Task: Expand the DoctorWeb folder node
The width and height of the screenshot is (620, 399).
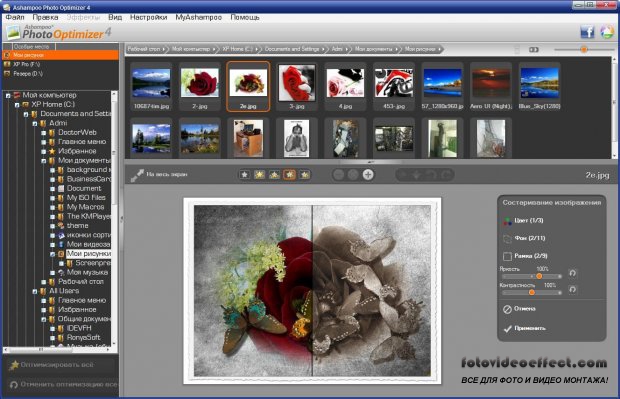Action: [44, 132]
